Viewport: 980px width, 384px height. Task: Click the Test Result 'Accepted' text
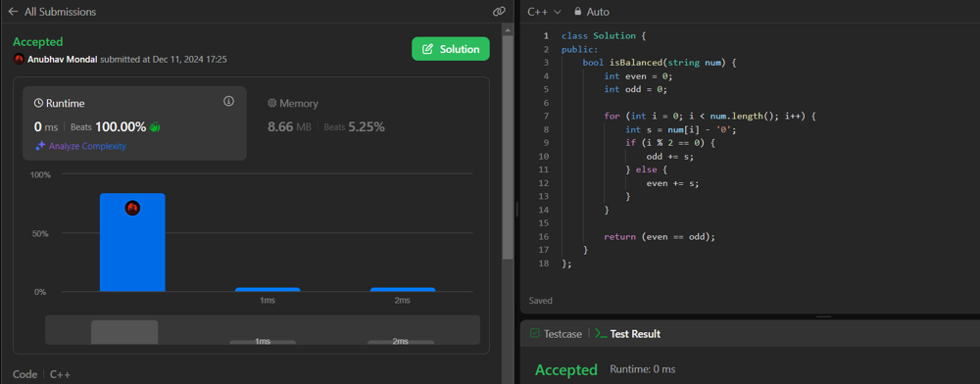[x=566, y=369]
